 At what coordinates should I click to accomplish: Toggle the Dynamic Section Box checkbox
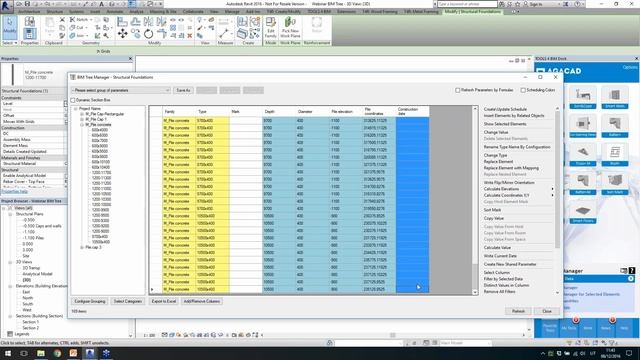(x=73, y=100)
